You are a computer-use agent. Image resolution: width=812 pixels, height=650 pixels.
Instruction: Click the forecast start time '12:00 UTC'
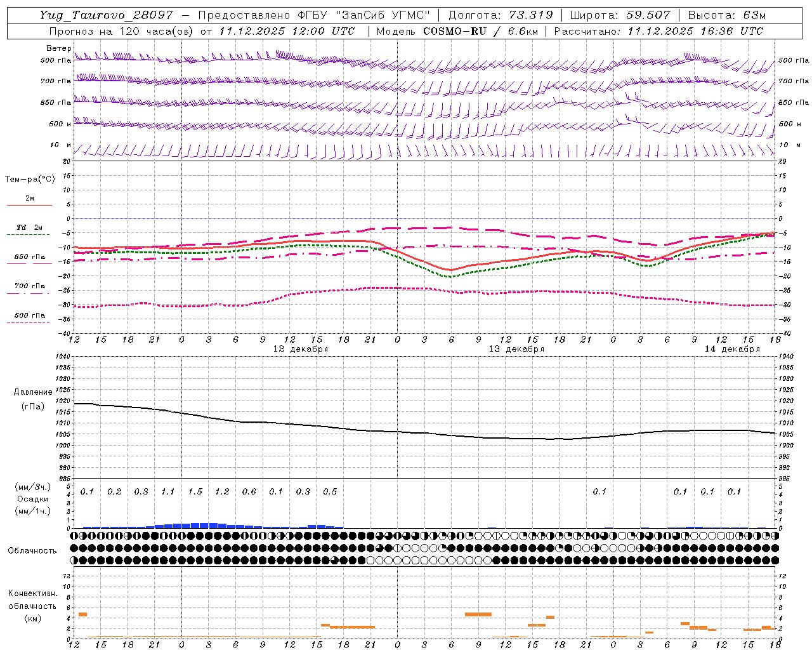324,31
